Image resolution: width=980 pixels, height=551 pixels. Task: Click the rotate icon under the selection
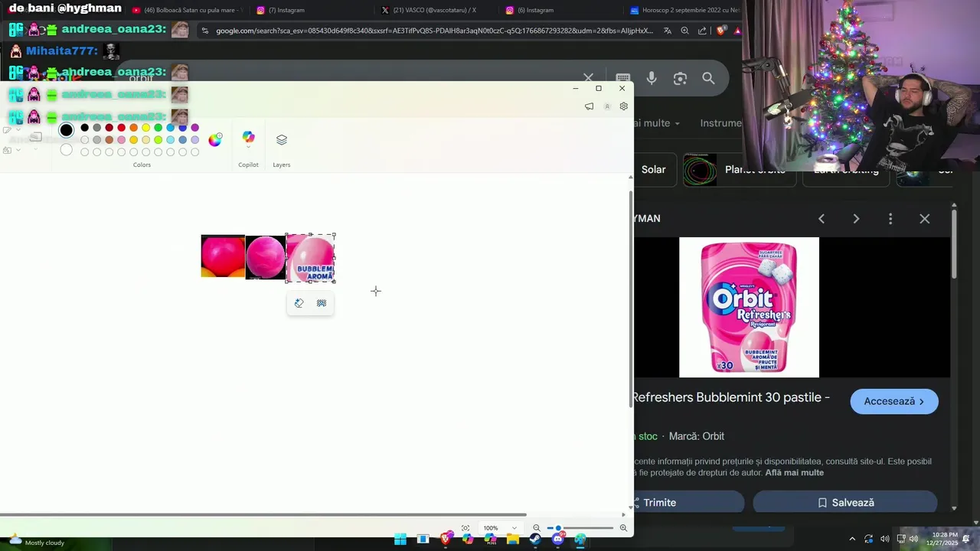(299, 303)
